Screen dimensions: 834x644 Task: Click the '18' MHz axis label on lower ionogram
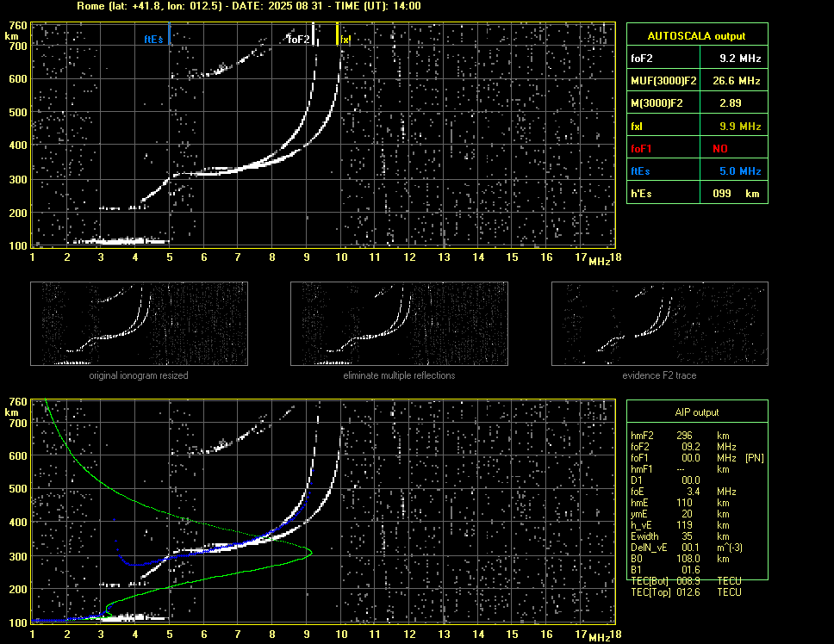tap(615, 635)
